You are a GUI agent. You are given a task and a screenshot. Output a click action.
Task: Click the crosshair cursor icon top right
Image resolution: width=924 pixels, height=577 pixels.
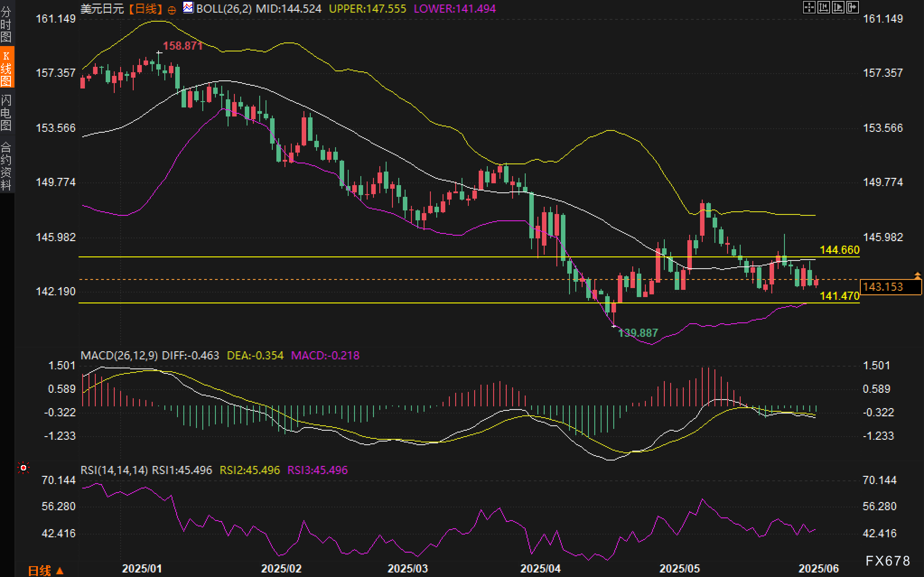click(809, 7)
